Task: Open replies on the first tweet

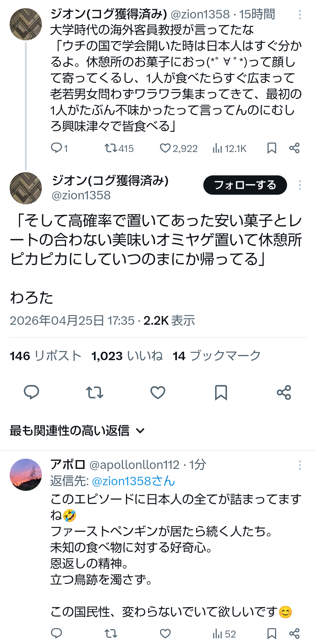Action: [x=56, y=148]
